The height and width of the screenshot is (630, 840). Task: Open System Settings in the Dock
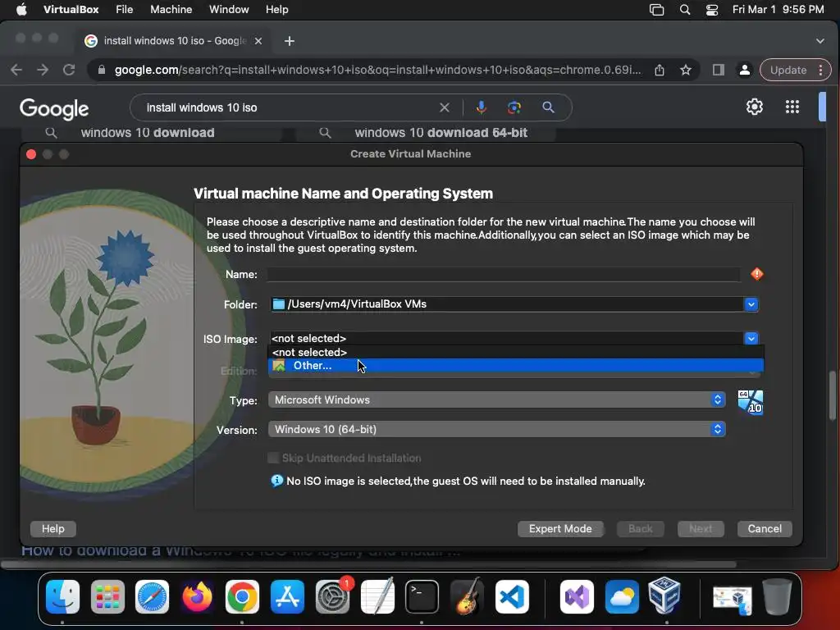(x=332, y=596)
